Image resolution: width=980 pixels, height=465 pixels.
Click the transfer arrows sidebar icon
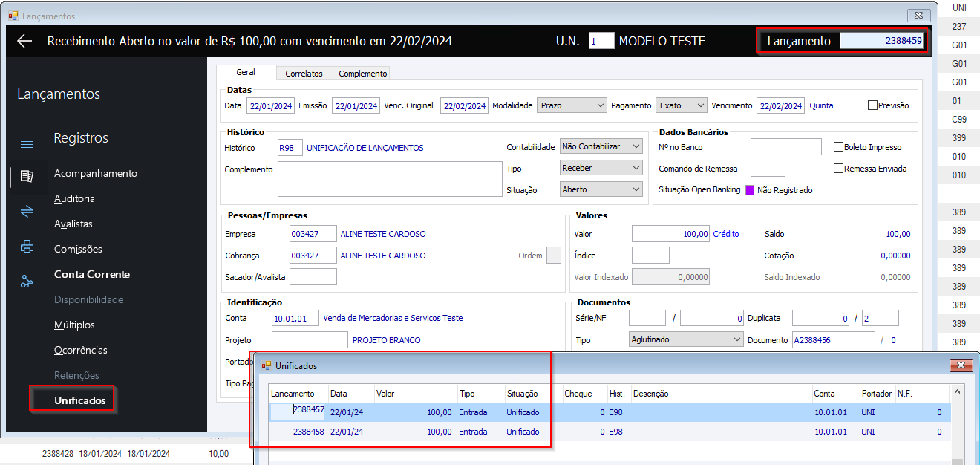(27, 212)
